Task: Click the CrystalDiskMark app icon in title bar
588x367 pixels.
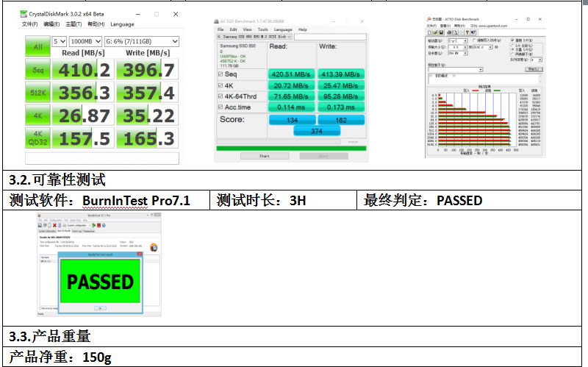Action: (x=24, y=14)
